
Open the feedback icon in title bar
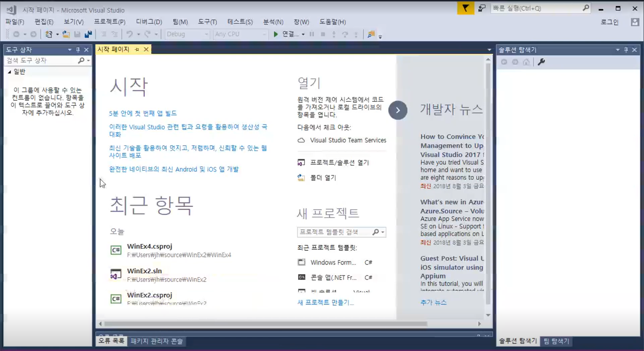pos(482,8)
